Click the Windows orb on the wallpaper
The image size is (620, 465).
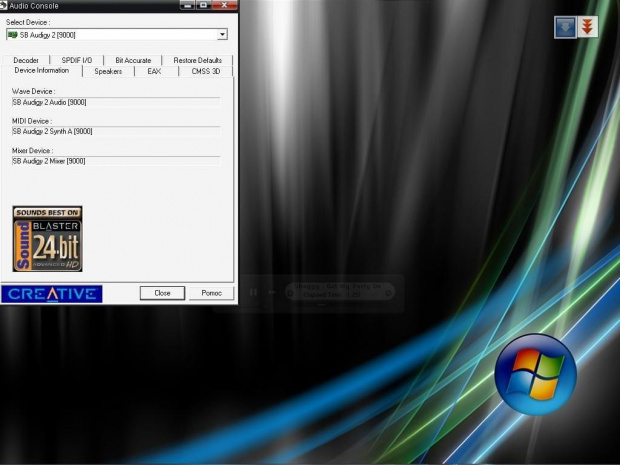536,374
